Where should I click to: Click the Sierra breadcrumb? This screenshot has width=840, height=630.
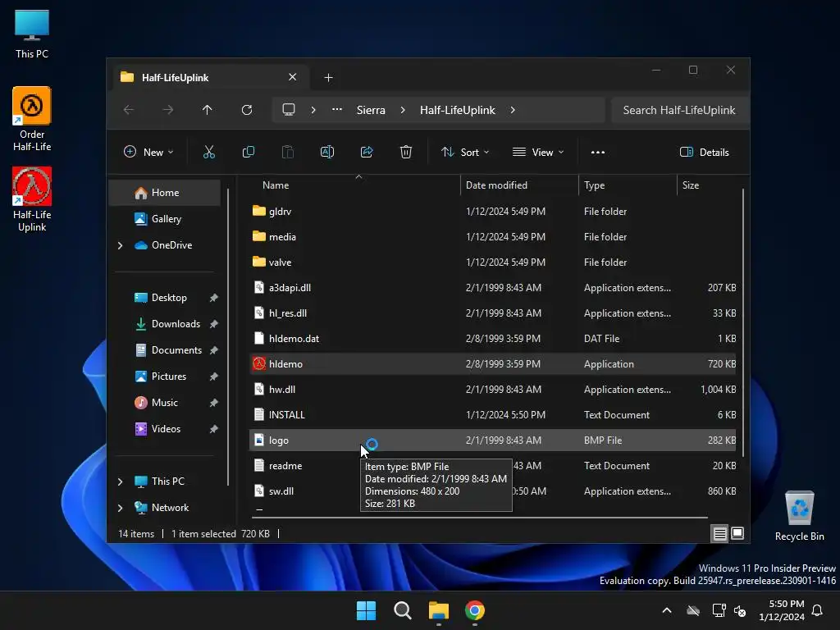pyautogui.click(x=371, y=110)
